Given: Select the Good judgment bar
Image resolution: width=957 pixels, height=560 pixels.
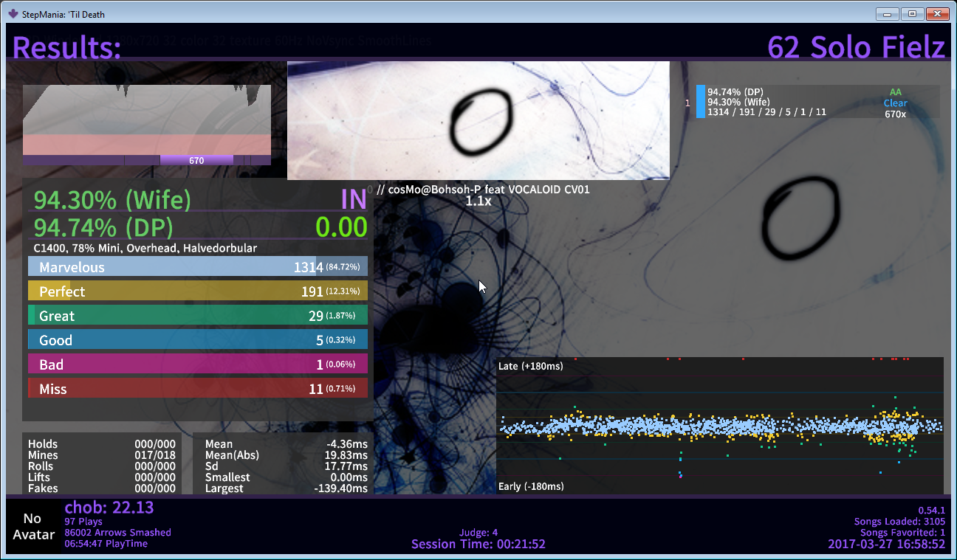Looking at the screenshot, I should click(x=197, y=340).
